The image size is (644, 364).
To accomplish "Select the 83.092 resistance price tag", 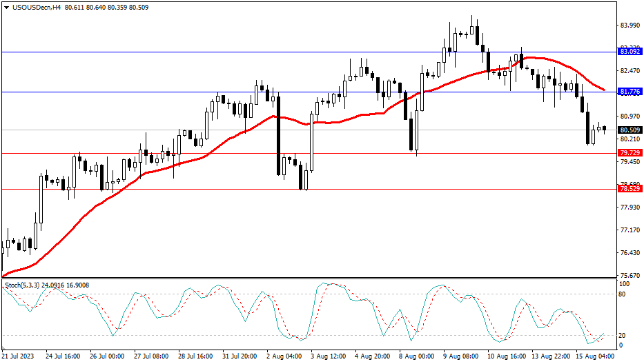I will coord(629,52).
